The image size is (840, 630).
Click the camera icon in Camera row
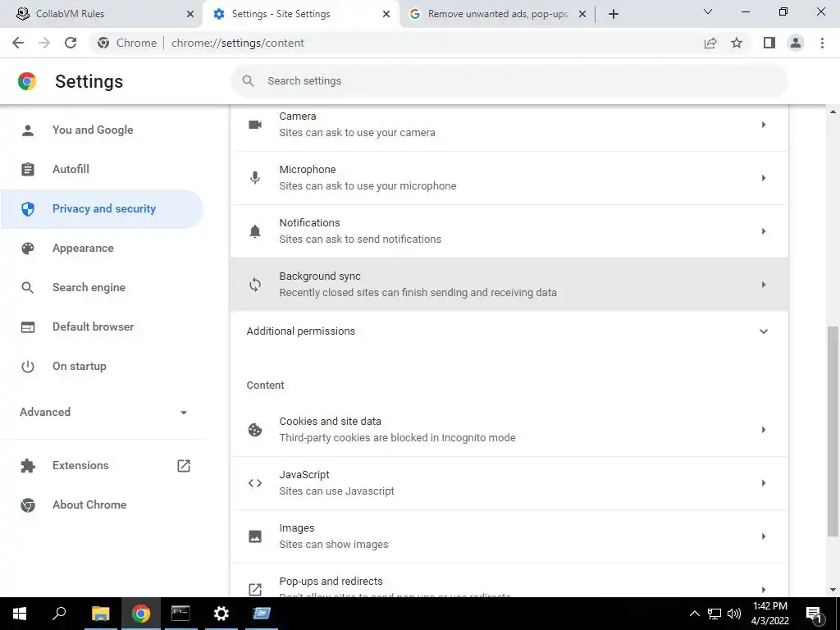tap(255, 125)
